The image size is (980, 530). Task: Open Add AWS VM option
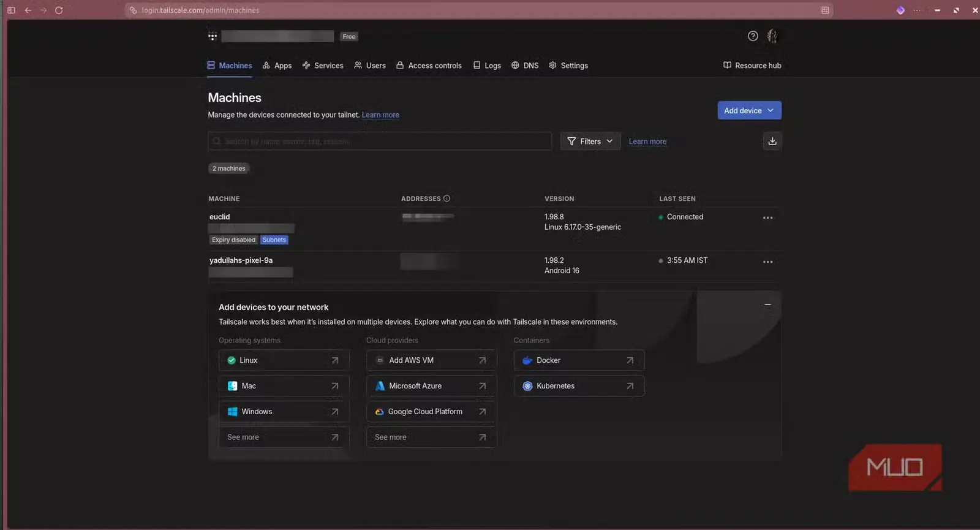coord(432,360)
